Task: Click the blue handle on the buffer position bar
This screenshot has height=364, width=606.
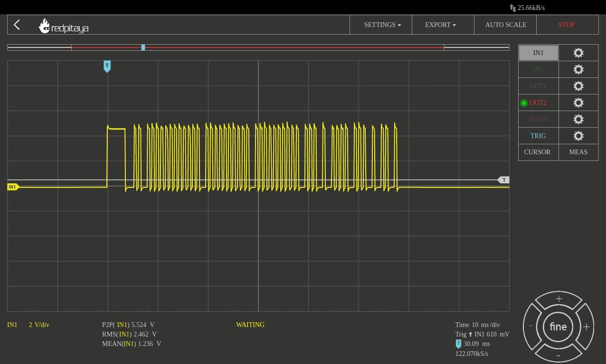Action: point(143,47)
